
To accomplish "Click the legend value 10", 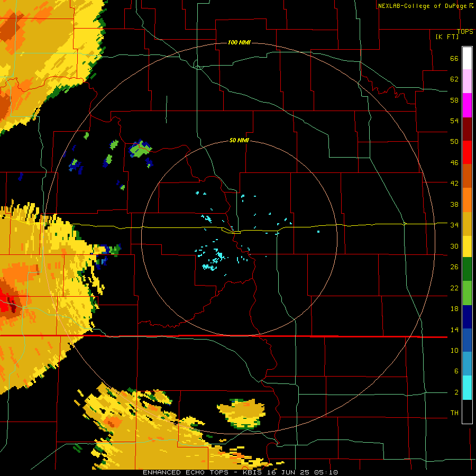I will click(454, 351).
